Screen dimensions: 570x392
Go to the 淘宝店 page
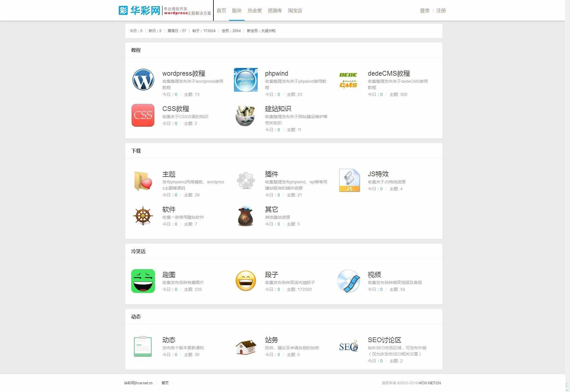[x=295, y=10]
